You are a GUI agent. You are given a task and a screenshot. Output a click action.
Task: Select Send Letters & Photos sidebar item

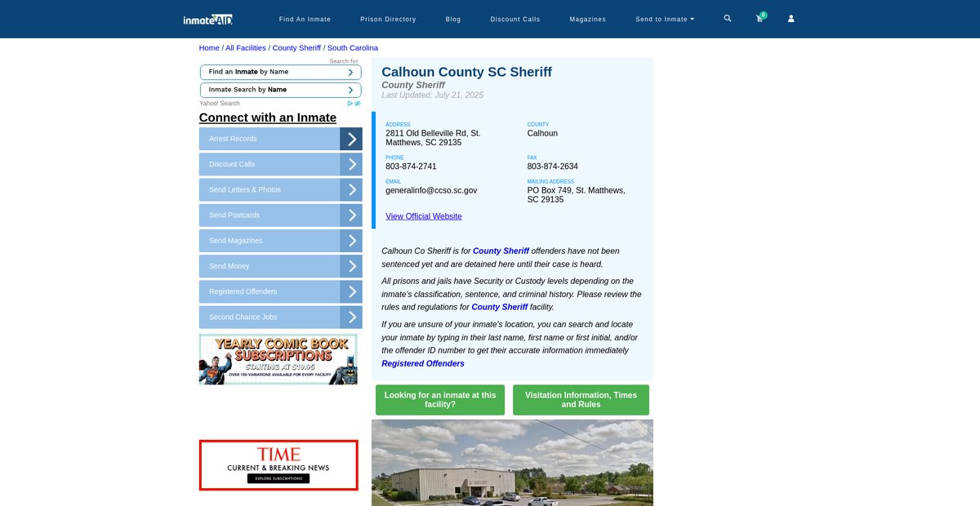pos(269,189)
